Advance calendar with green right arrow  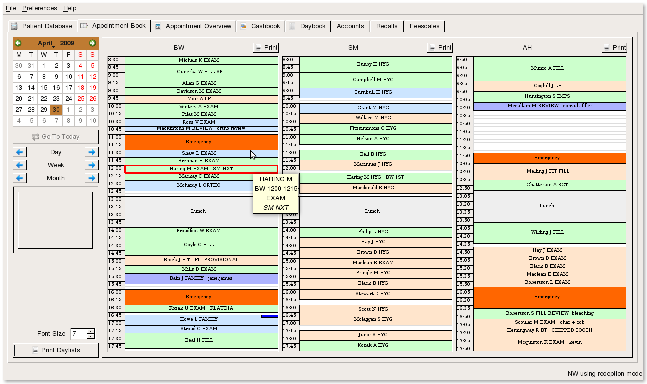click(x=92, y=43)
